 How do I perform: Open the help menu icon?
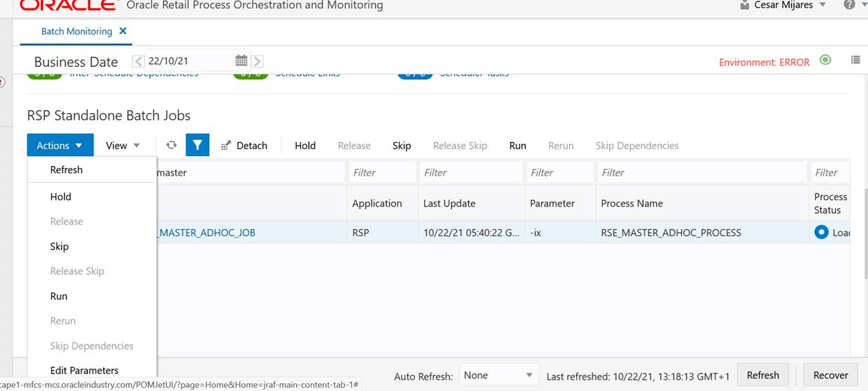(x=849, y=5)
